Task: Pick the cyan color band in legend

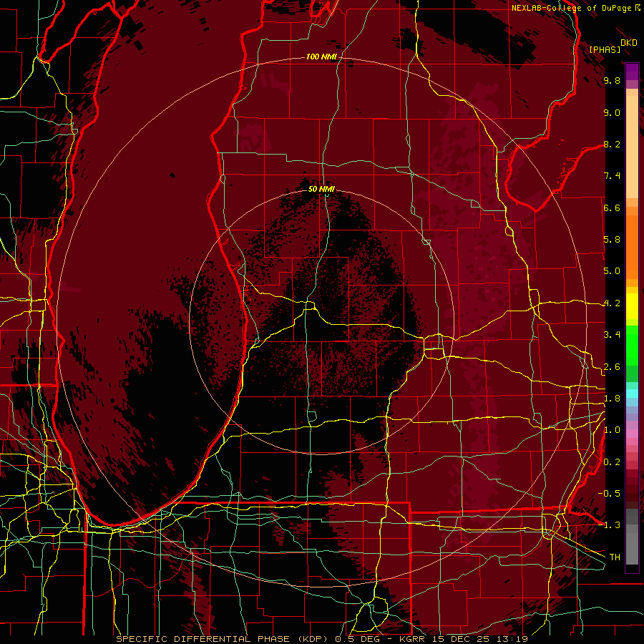Action: point(632,394)
